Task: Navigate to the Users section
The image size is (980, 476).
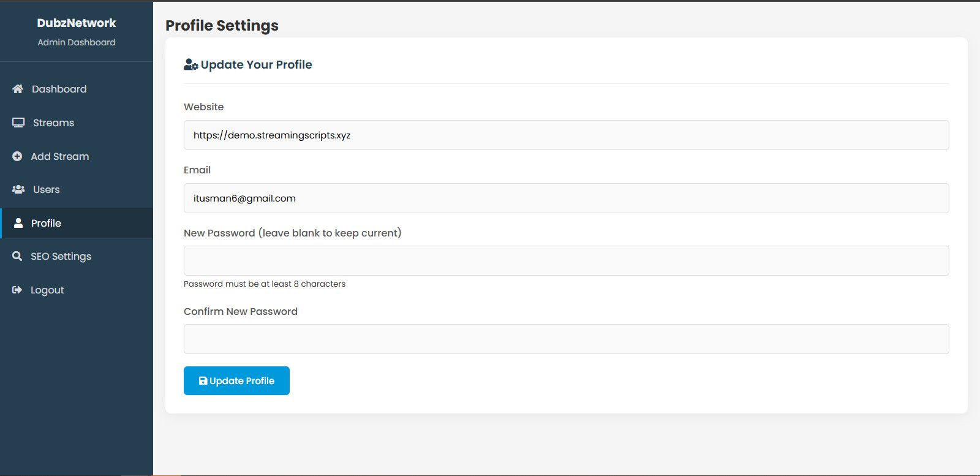Action: (47, 189)
